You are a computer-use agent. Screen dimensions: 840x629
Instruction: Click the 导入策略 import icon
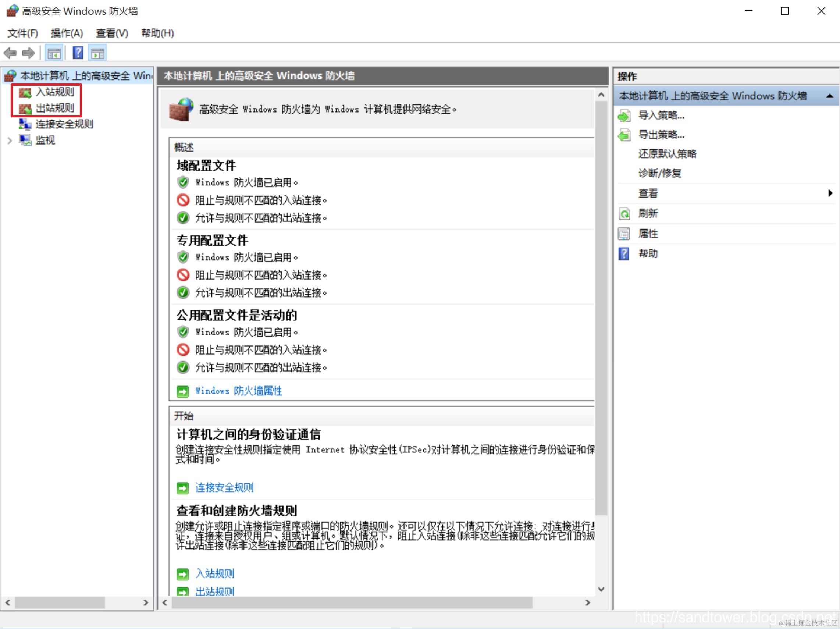624,116
